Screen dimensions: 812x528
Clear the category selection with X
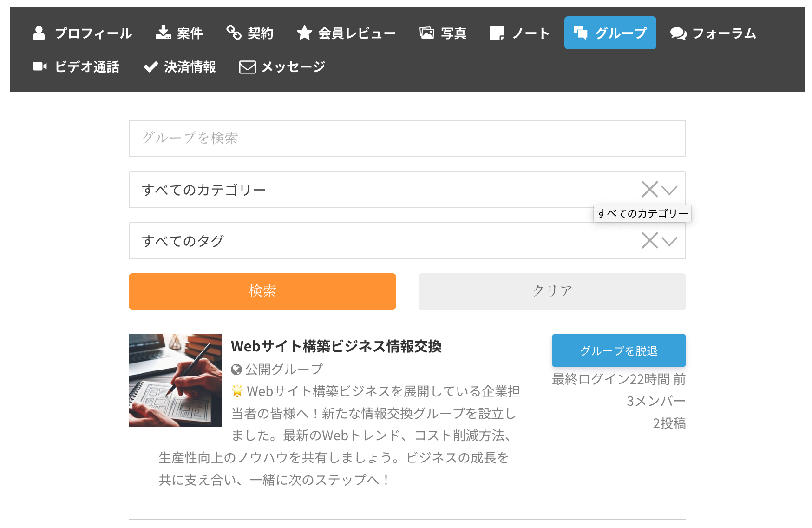click(649, 190)
